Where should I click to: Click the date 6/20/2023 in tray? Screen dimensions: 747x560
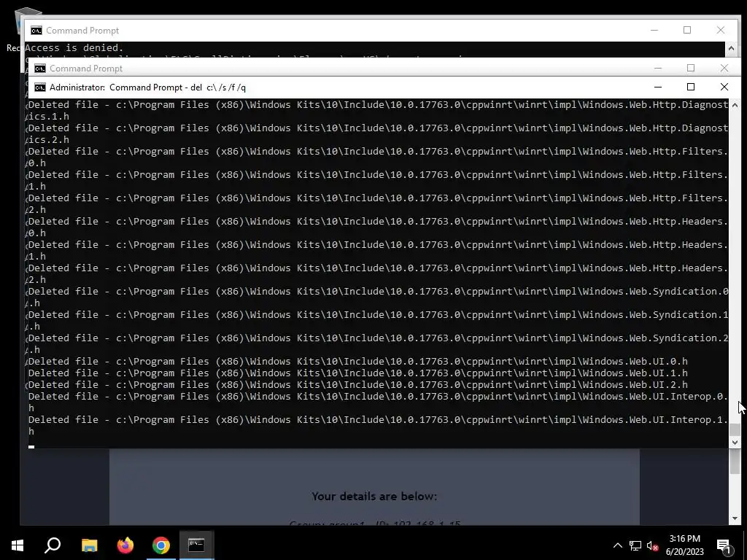(684, 552)
